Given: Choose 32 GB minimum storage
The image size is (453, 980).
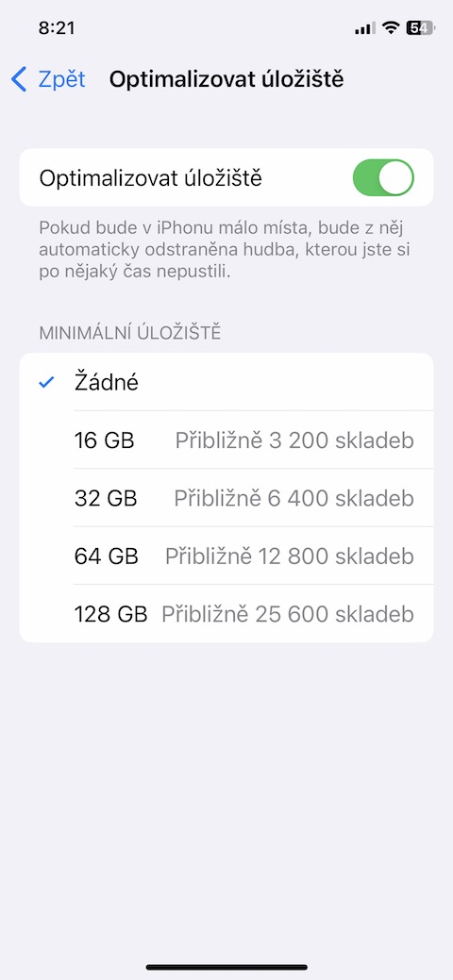Looking at the screenshot, I should pos(226,497).
